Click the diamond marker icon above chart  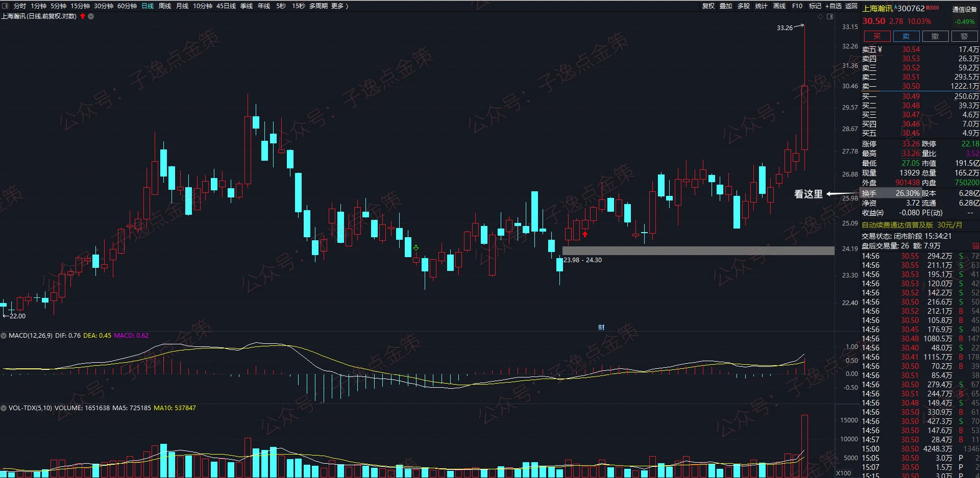coord(820,16)
